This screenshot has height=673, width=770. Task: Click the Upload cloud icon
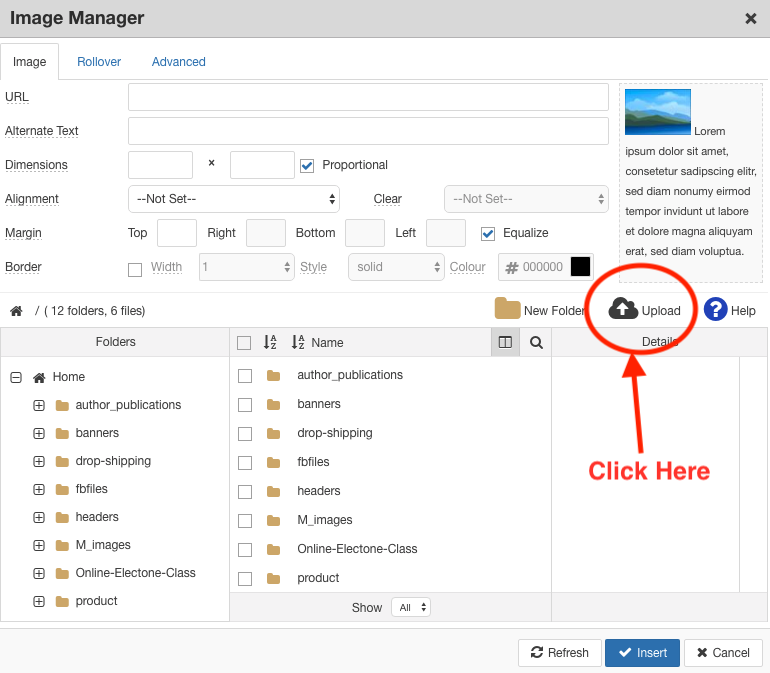click(623, 310)
